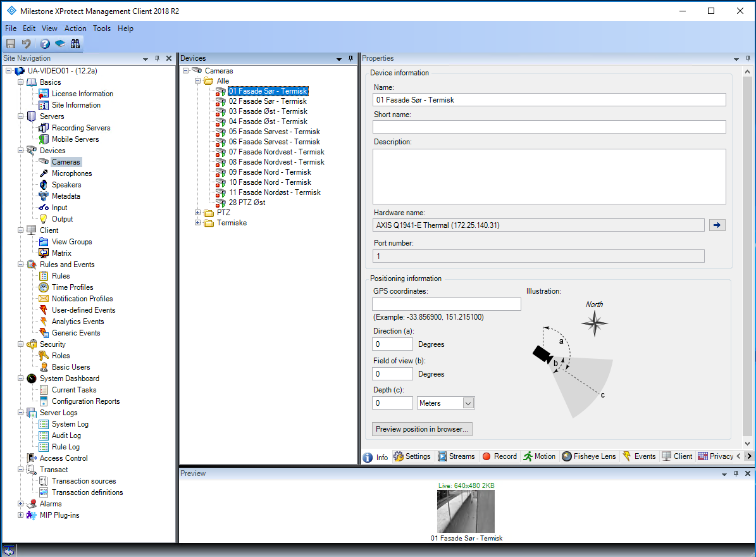Collapse the Servers tree node
Viewport: 756px width, 557px height.
pos(21,116)
